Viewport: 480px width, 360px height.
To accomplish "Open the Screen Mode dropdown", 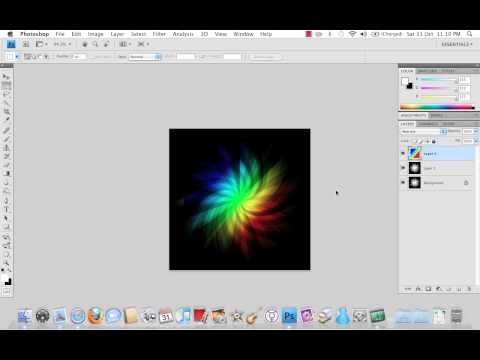I will pos(143,44).
